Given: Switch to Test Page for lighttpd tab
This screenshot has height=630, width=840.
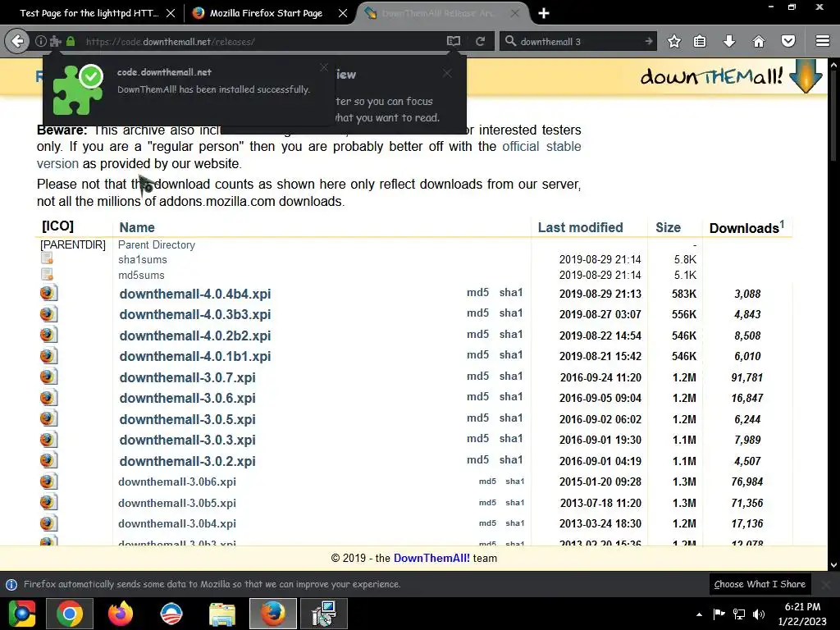Looking at the screenshot, I should click(x=89, y=13).
